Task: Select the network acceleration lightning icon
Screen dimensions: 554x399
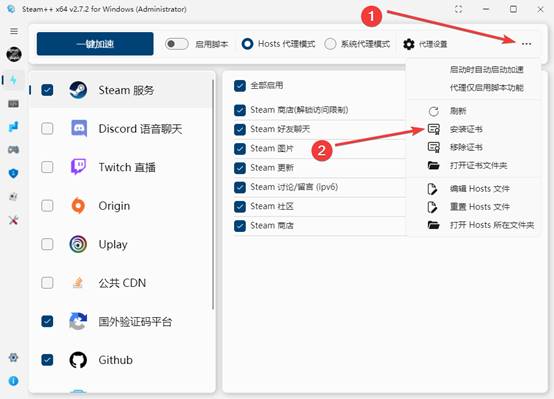Action: click(x=13, y=80)
